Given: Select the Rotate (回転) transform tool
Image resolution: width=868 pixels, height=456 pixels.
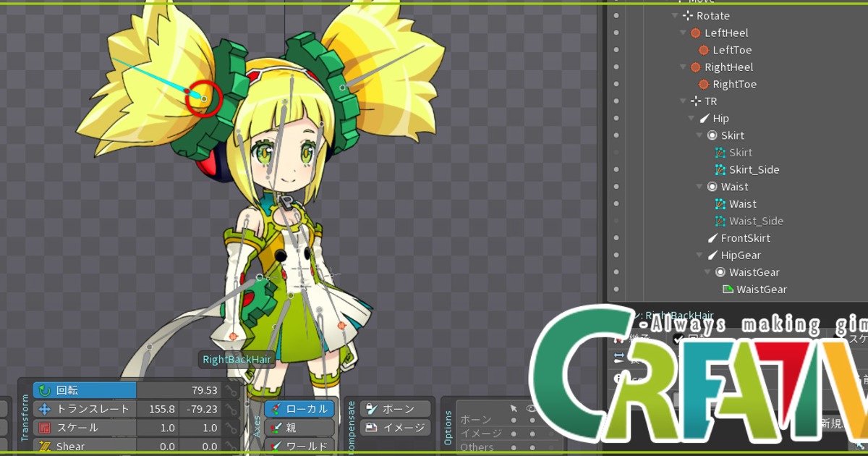Looking at the screenshot, I should (x=85, y=390).
